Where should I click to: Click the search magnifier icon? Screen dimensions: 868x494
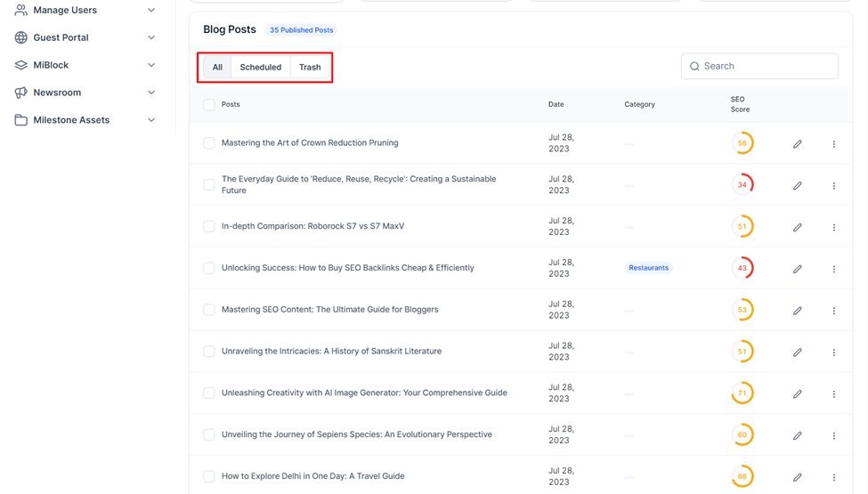pos(694,67)
